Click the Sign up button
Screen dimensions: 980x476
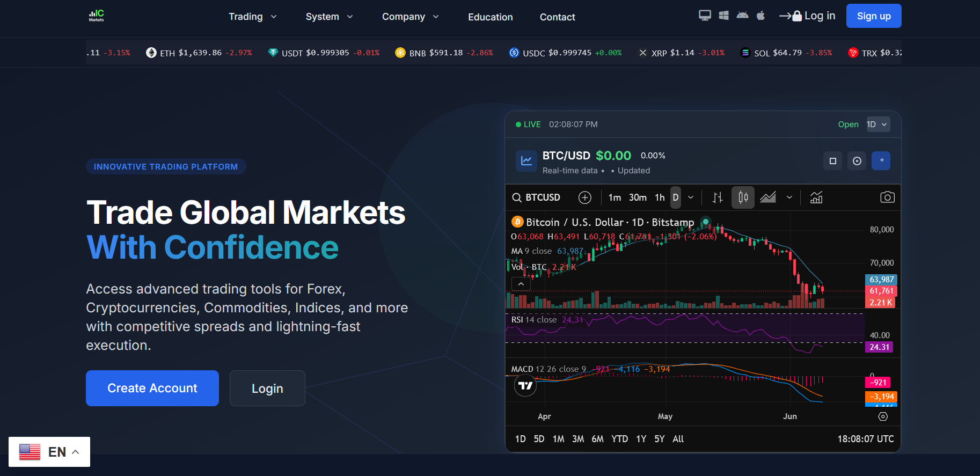point(874,16)
